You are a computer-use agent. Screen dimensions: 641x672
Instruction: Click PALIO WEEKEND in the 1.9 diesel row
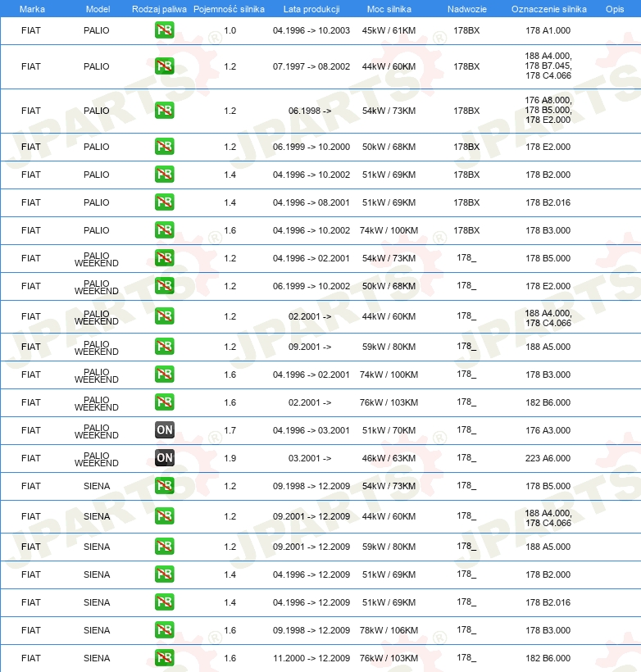click(97, 459)
